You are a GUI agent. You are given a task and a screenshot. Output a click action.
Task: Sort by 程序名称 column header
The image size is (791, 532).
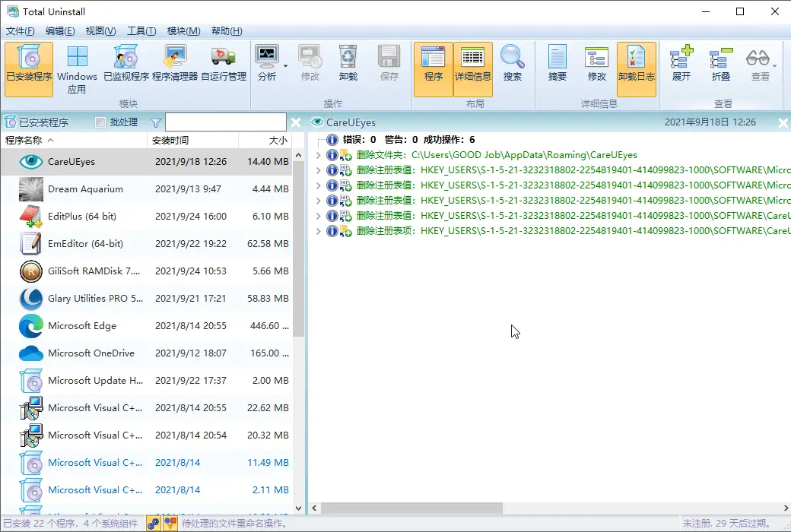74,140
